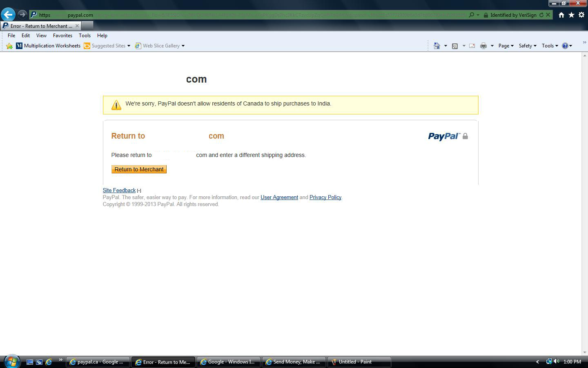
Task: Open the Privacy Policy link
Action: (325, 197)
